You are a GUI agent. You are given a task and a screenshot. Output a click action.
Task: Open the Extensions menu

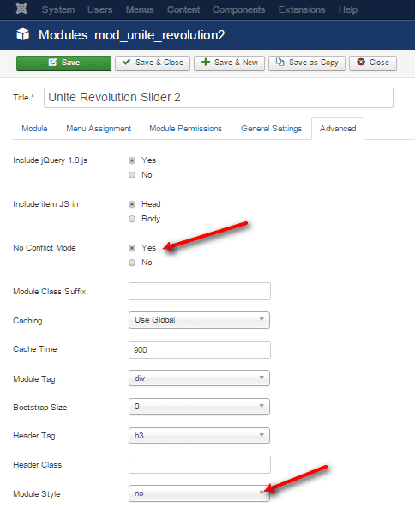[302, 9]
